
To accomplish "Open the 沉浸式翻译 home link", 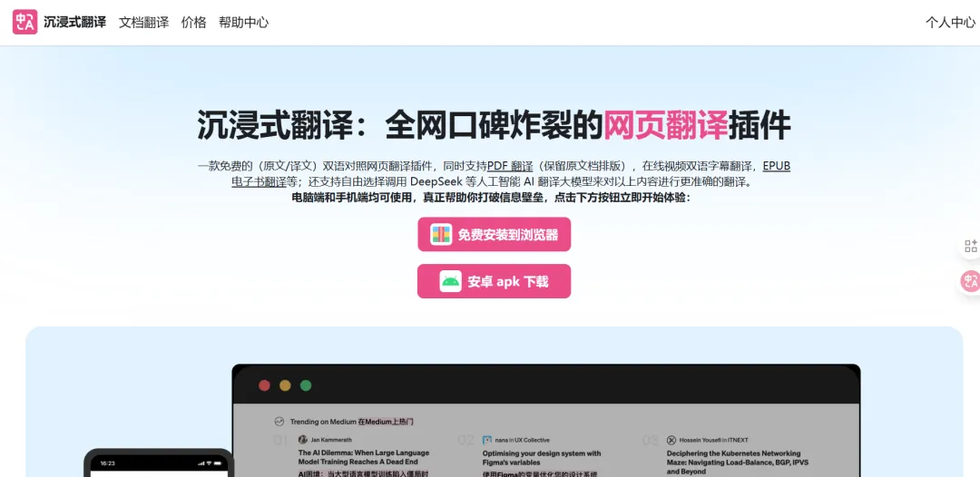I will pyautogui.click(x=74, y=22).
